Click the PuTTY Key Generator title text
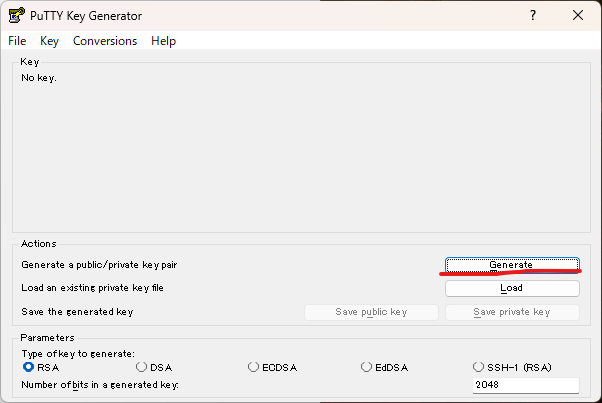This screenshot has width=602, height=403. click(86, 15)
